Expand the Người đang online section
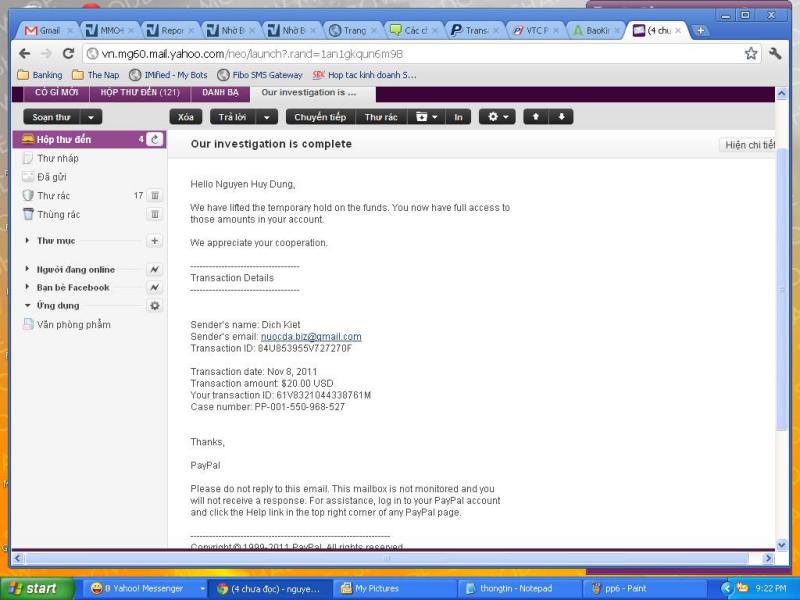This screenshot has width=800, height=600. [27, 269]
